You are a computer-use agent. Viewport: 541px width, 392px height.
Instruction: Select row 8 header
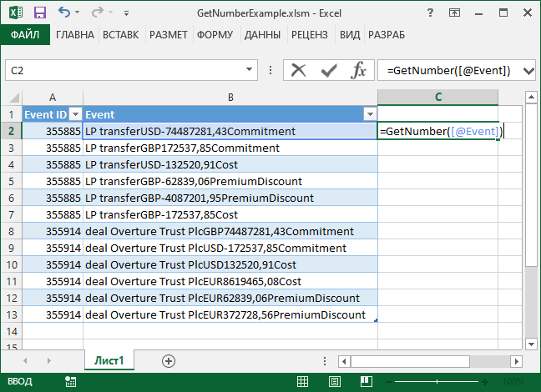12,231
